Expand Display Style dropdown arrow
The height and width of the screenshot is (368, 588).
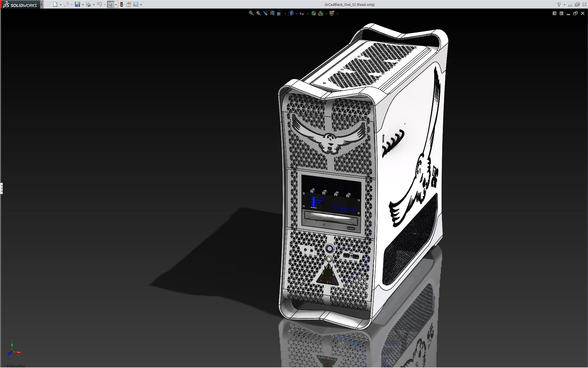click(x=296, y=13)
